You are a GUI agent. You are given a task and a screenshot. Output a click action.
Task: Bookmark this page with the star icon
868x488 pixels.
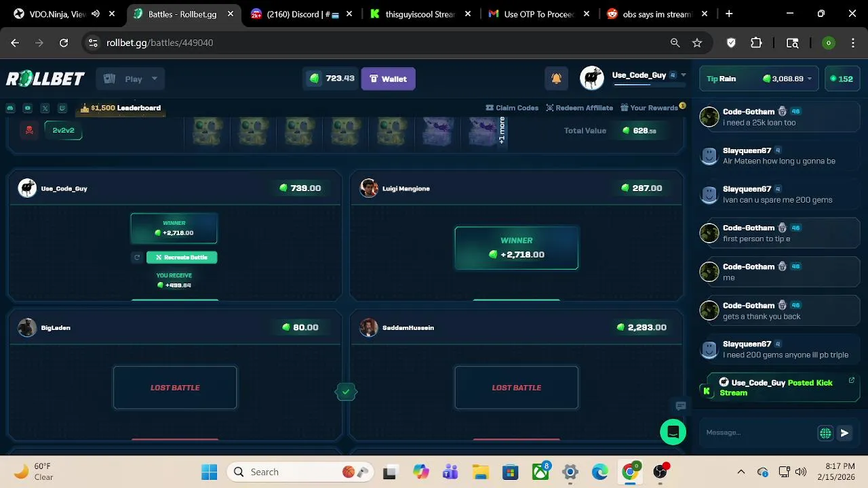coord(697,43)
